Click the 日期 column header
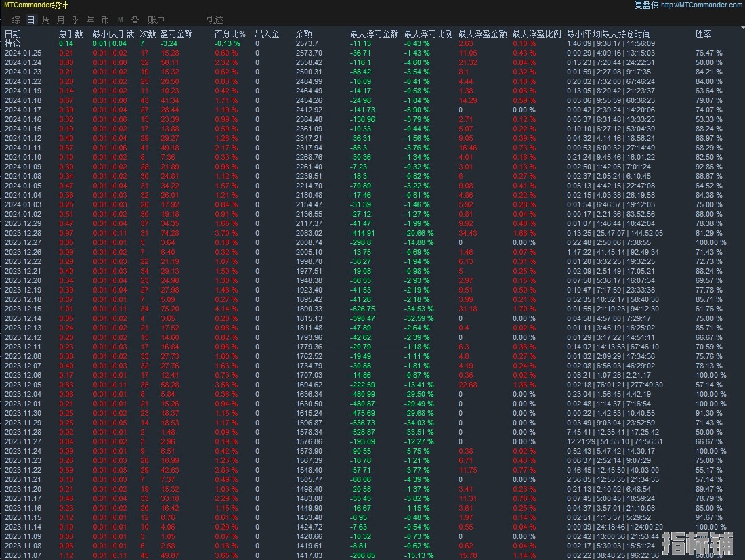Image resolution: width=745 pixels, height=560 pixels. [12, 34]
